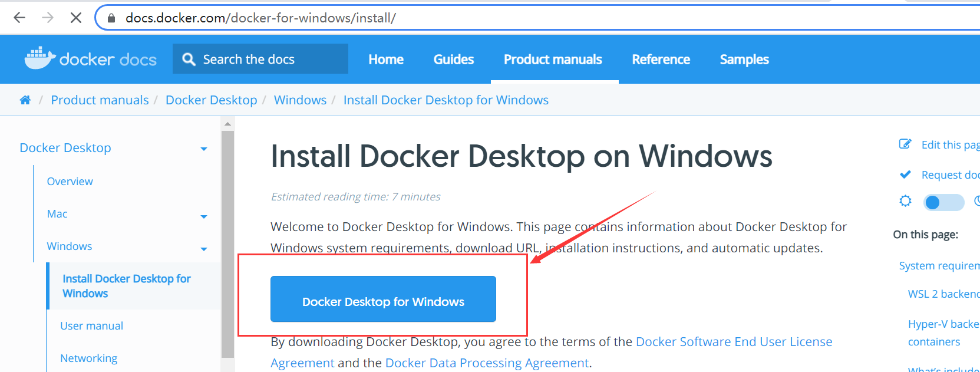The width and height of the screenshot is (980, 372).
Task: Click the sun light-mode icon
Action: pos(905,201)
